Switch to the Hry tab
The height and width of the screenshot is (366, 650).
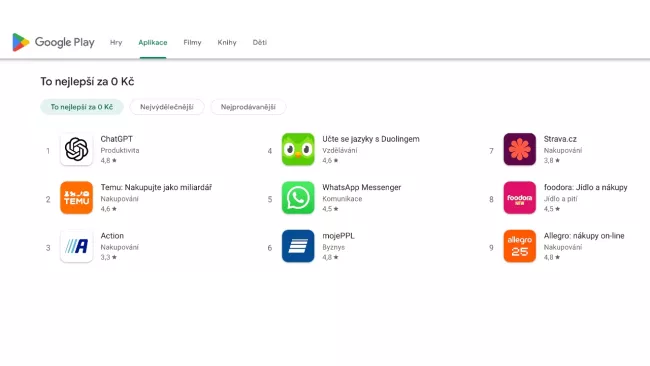click(x=116, y=42)
